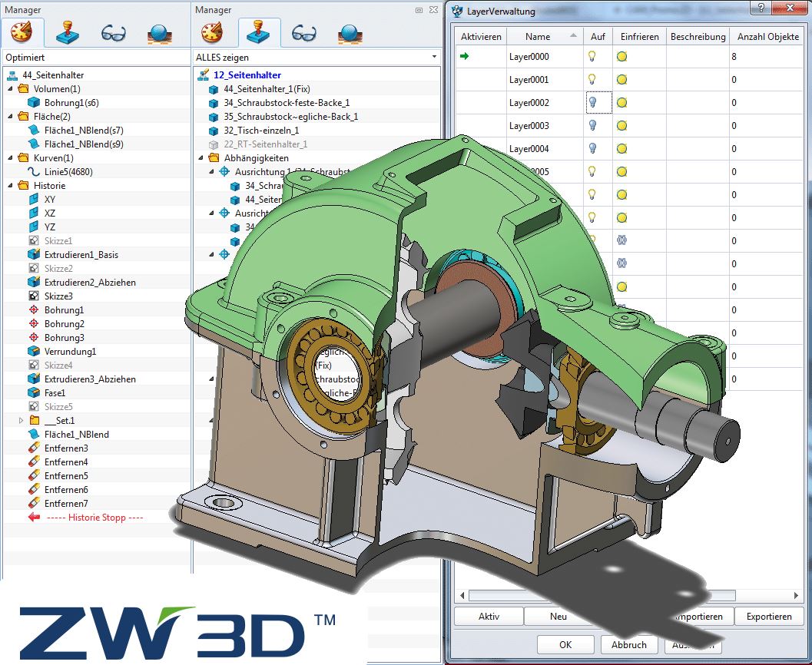Select the paint palette tab in left Manager
Image resolution: width=812 pixels, height=665 pixels.
coord(23,33)
